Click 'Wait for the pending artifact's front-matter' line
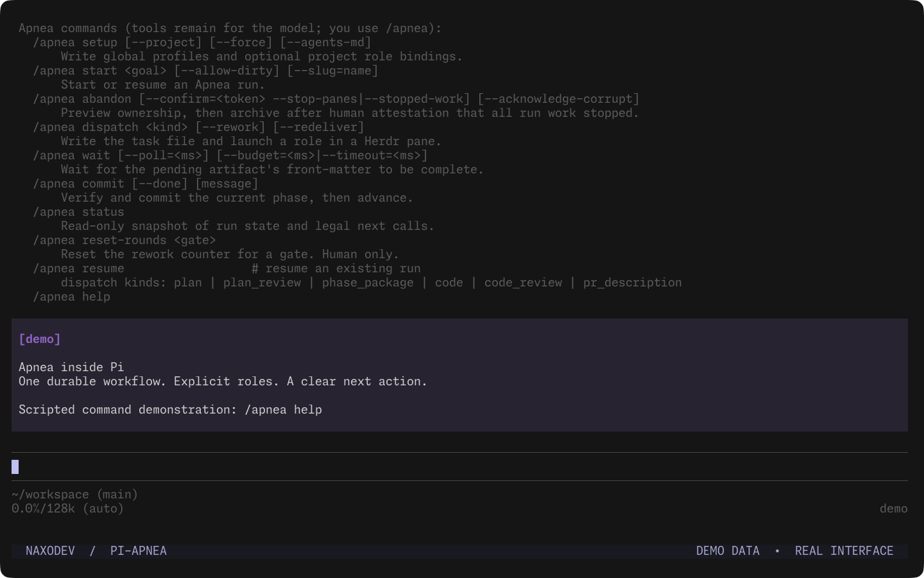Screen dimensions: 924x578 [x=272, y=170]
